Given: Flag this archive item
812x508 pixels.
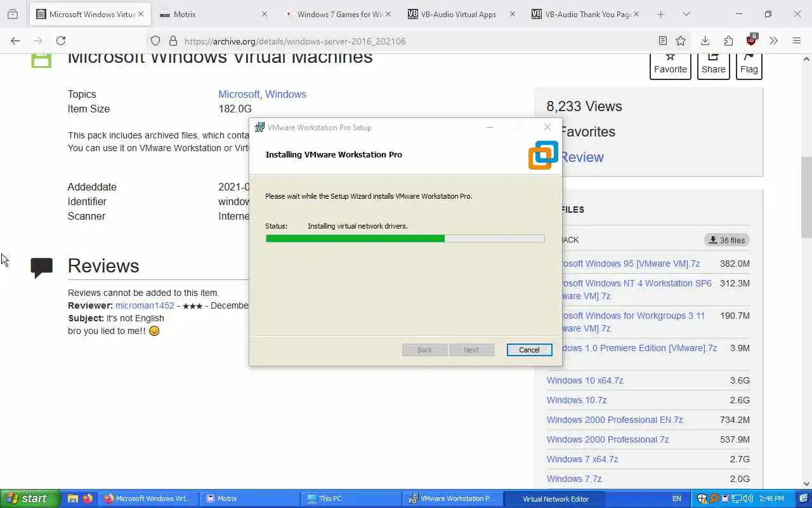Looking at the screenshot, I should click(749, 65).
